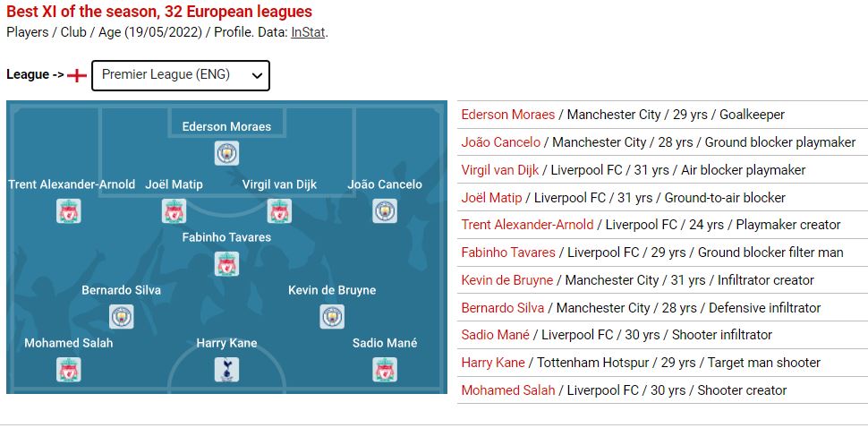This screenshot has width=868, height=428.
Task: Open Mohamed Salah link in player list
Action: pos(507,390)
